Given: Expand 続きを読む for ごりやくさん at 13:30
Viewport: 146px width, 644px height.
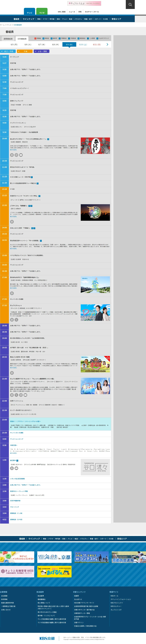Looking at the screenshot, I should (13, 216).
